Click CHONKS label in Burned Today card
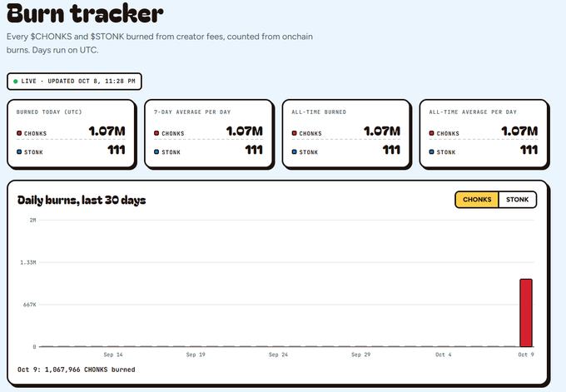Viewport: 566px width, 392px height. coord(35,133)
